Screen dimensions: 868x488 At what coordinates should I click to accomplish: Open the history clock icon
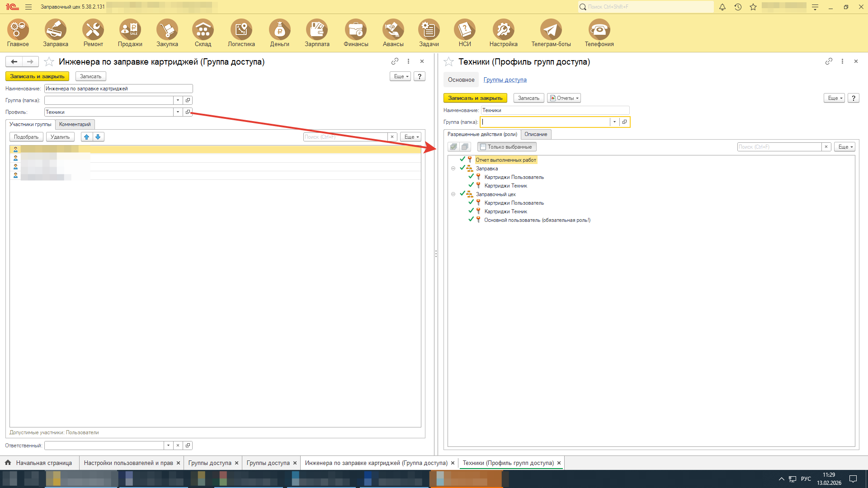tap(738, 7)
